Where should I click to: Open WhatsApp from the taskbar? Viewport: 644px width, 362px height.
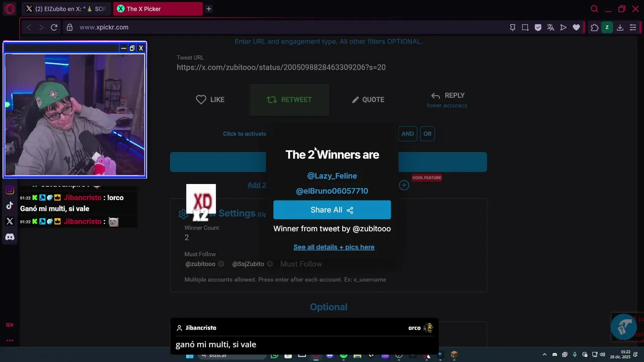pyautogui.click(x=274, y=355)
